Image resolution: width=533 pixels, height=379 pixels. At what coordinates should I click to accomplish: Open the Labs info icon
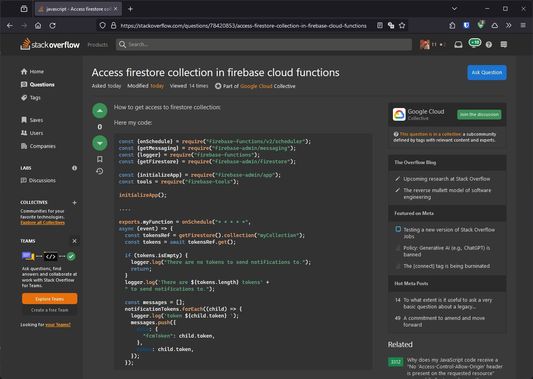click(x=74, y=168)
